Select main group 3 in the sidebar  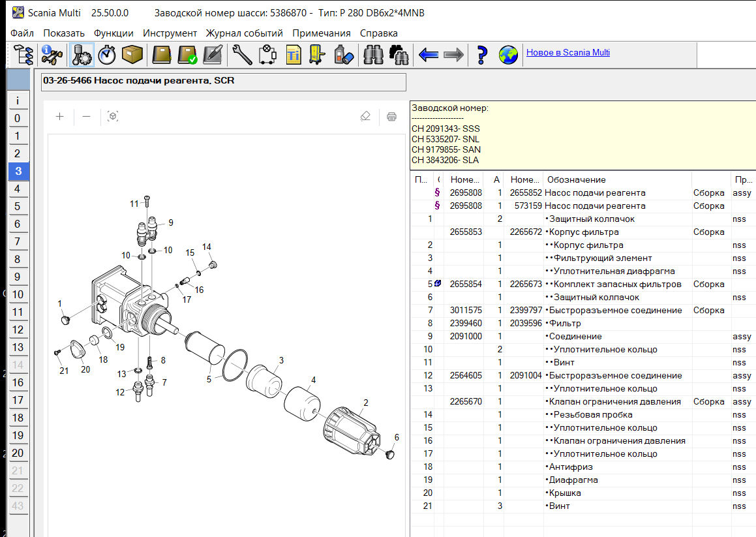click(x=18, y=171)
